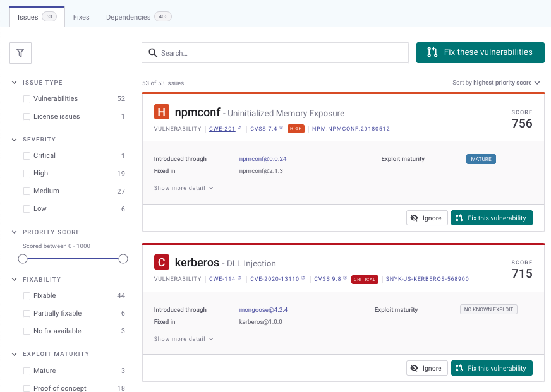Click the CVSS 9.8 score link

328,279
